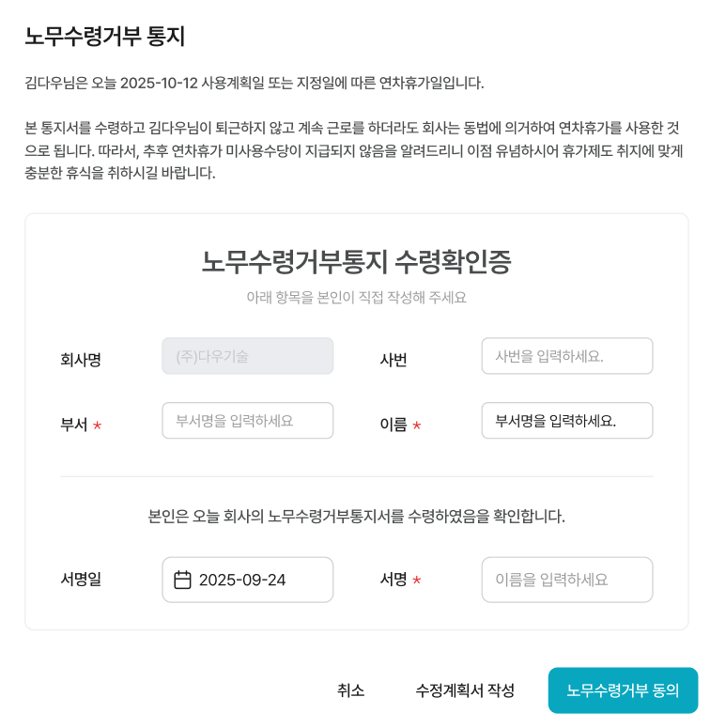Click the calendar icon in 서명일 field

[x=183, y=580]
